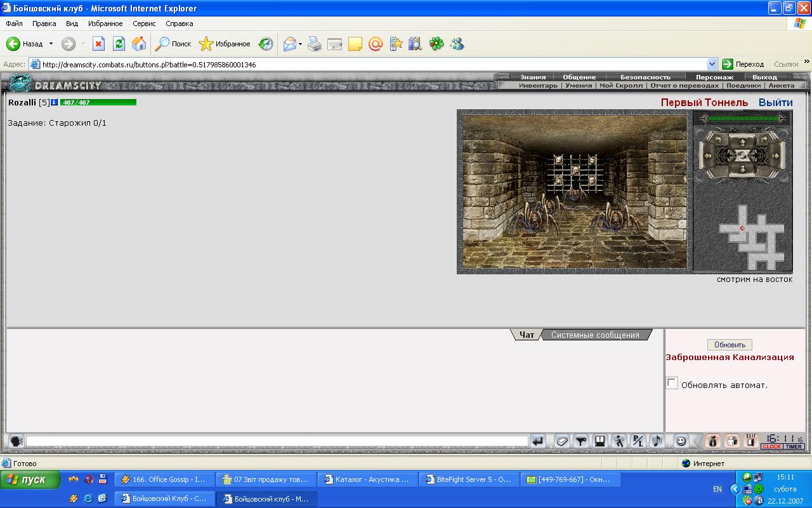Click the 407/407 green health bar
This screenshot has height=508, width=812.
98,102
